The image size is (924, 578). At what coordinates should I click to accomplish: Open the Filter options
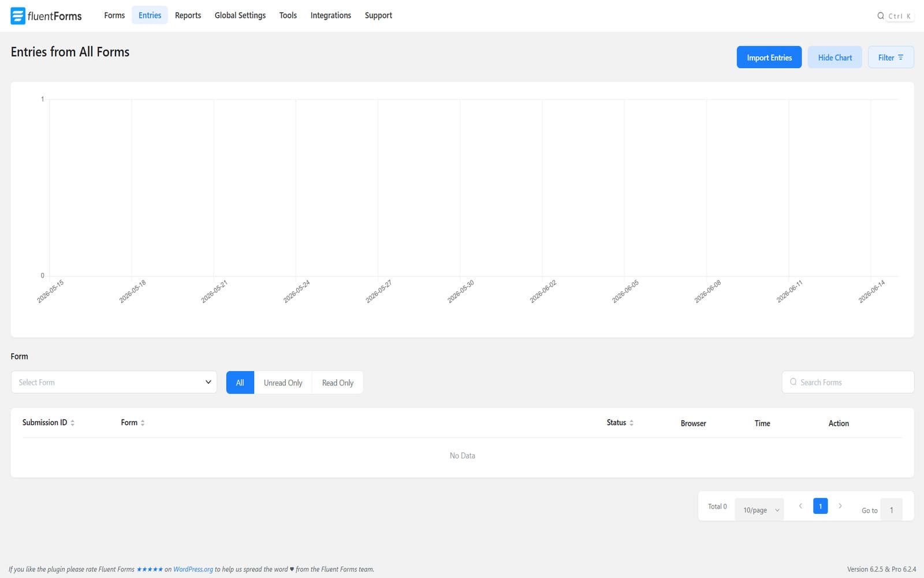tap(891, 57)
